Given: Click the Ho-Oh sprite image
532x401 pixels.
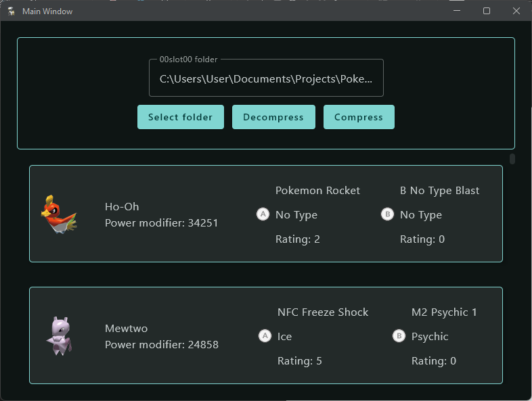Looking at the screenshot, I should 59,214.
